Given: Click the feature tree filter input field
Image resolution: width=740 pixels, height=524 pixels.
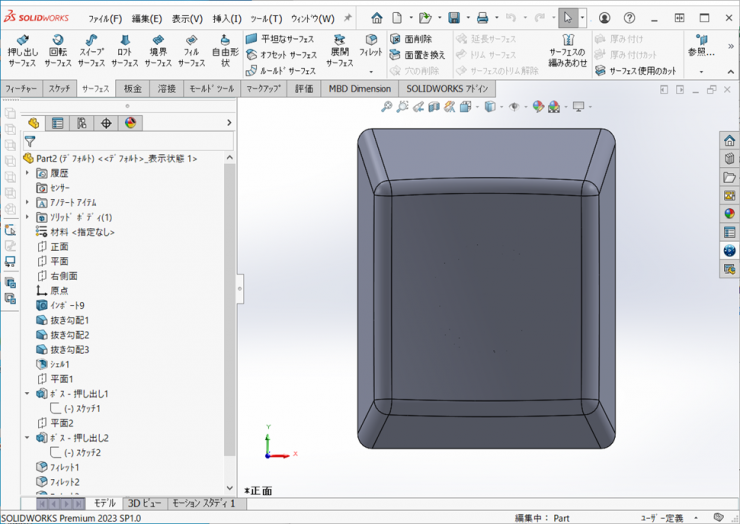Looking at the screenshot, I should pyautogui.click(x=130, y=142).
